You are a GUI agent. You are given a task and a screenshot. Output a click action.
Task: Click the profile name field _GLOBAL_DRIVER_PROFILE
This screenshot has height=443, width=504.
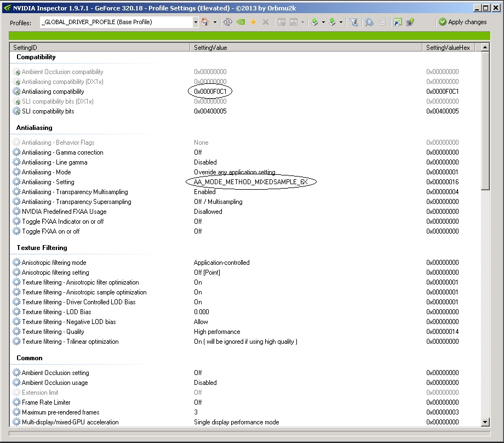[116, 22]
